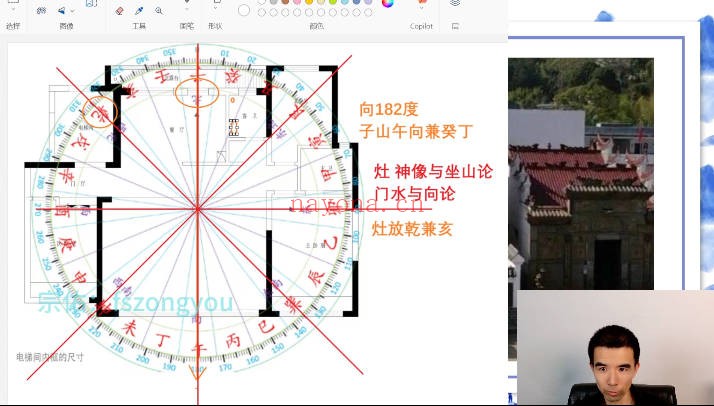The height and width of the screenshot is (406, 714).
Task: Click the 画笔 group label
Action: 187,26
